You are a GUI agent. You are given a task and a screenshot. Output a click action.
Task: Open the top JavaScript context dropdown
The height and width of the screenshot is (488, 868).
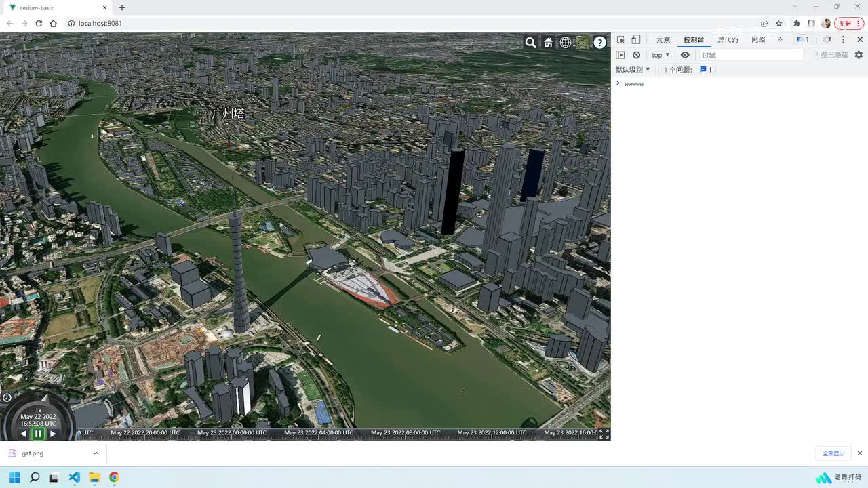point(660,55)
